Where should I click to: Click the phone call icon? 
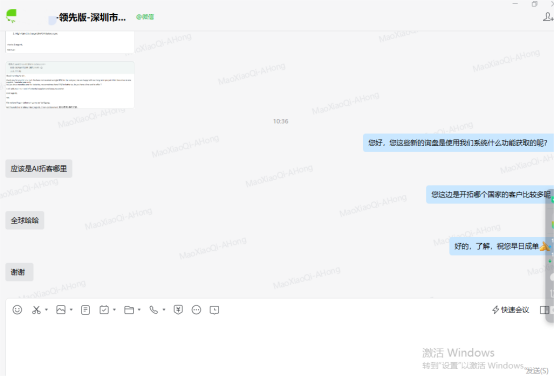154,310
